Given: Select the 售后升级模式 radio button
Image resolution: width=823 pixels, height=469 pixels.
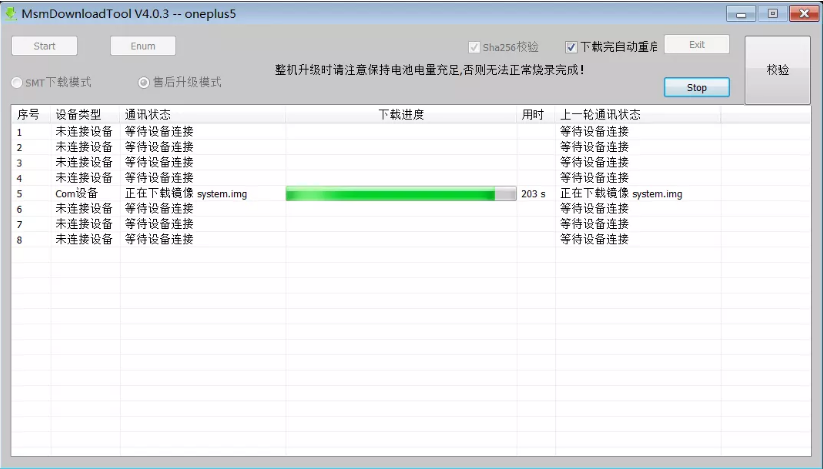Looking at the screenshot, I should (143, 82).
